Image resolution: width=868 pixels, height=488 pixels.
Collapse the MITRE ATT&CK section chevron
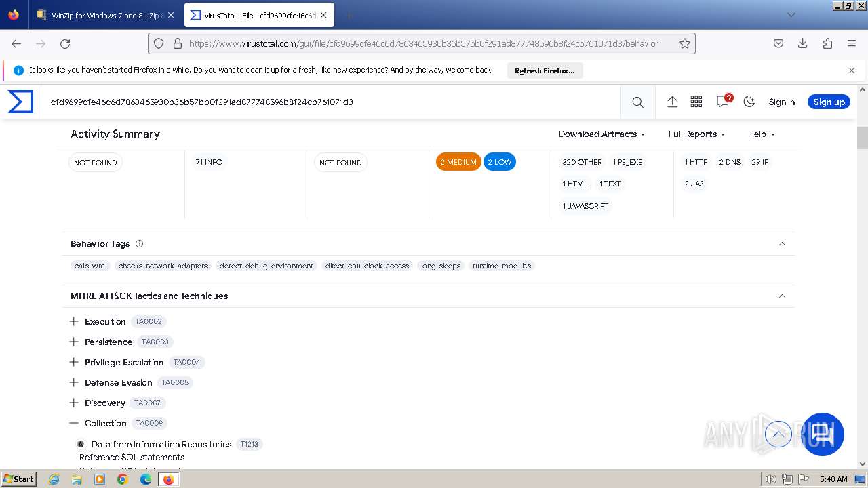pyautogui.click(x=782, y=296)
